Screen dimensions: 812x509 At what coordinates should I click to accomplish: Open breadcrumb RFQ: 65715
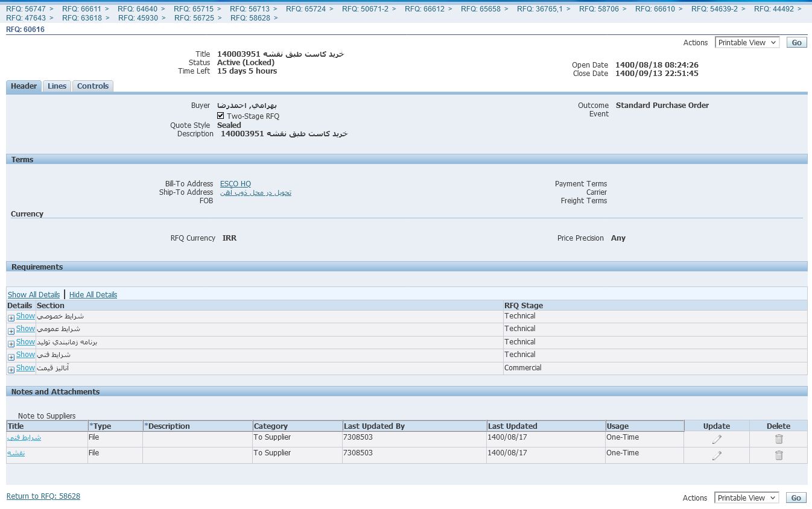194,9
